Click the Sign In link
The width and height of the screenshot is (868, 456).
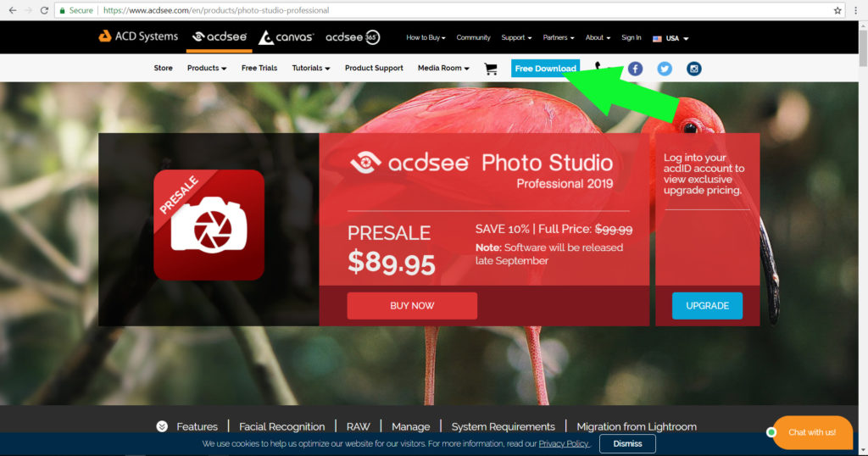coord(631,37)
